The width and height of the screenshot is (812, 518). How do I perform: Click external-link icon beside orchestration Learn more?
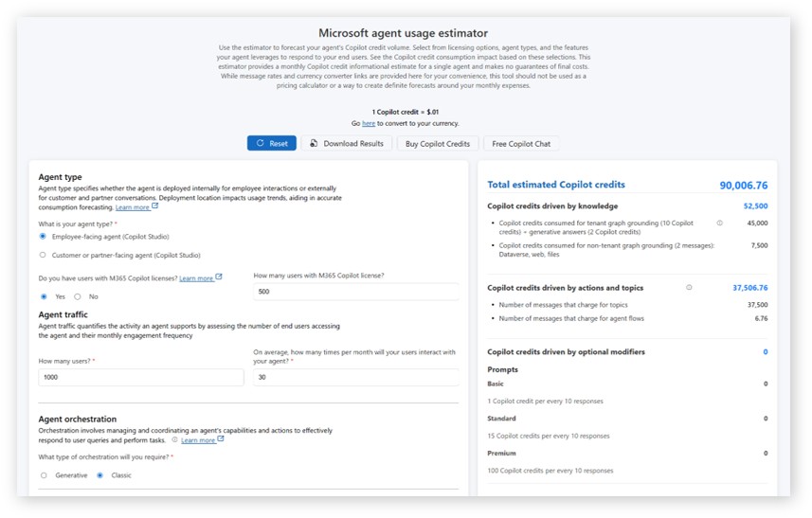(221, 439)
